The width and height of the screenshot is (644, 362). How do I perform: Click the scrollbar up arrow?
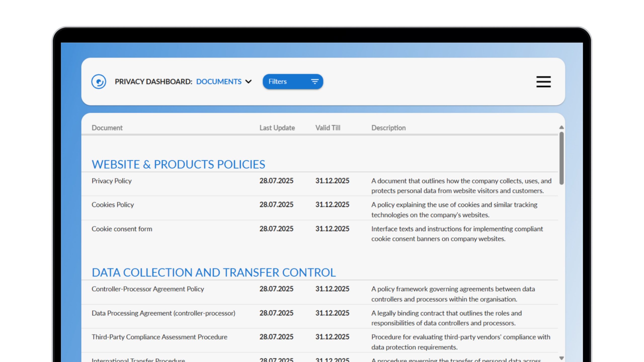(561, 127)
